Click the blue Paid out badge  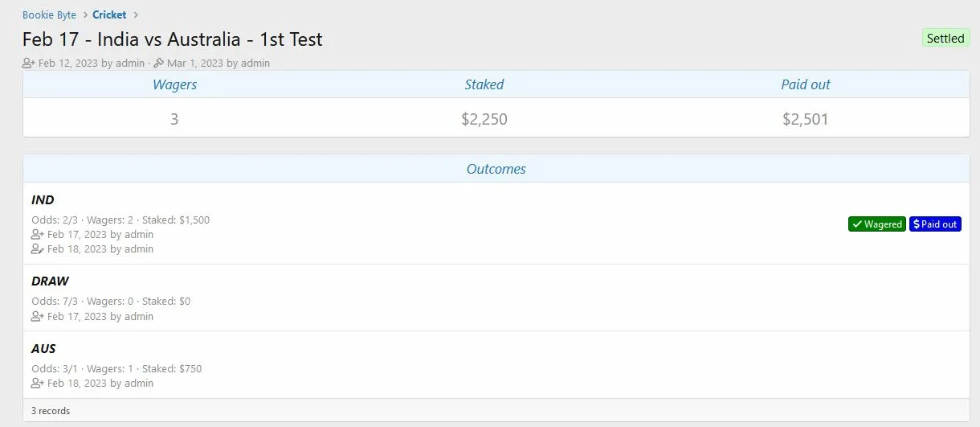(x=935, y=224)
